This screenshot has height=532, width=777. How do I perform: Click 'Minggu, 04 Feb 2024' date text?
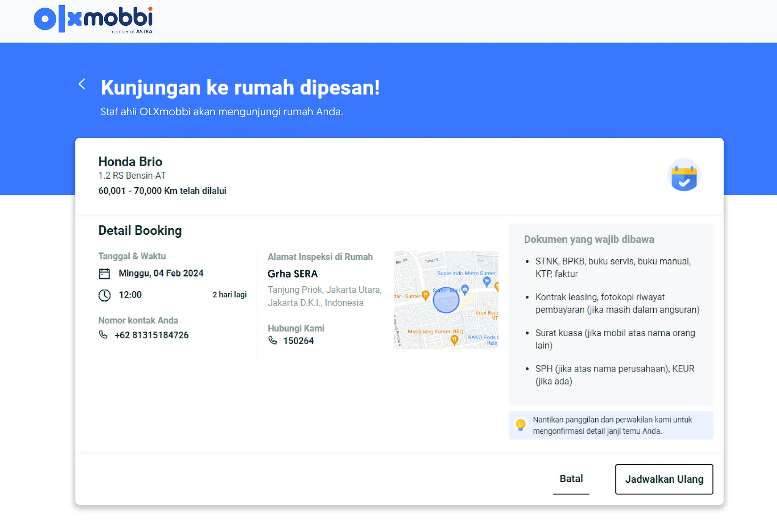tap(161, 273)
